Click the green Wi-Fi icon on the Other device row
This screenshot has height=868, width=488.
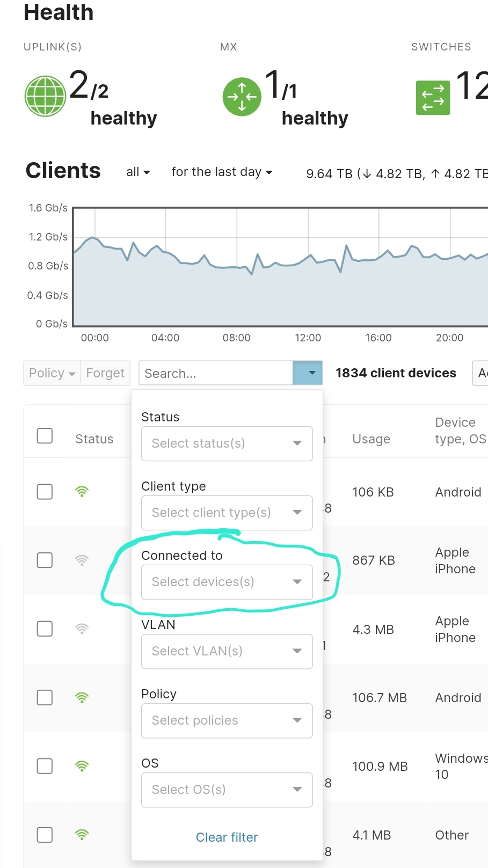click(82, 835)
